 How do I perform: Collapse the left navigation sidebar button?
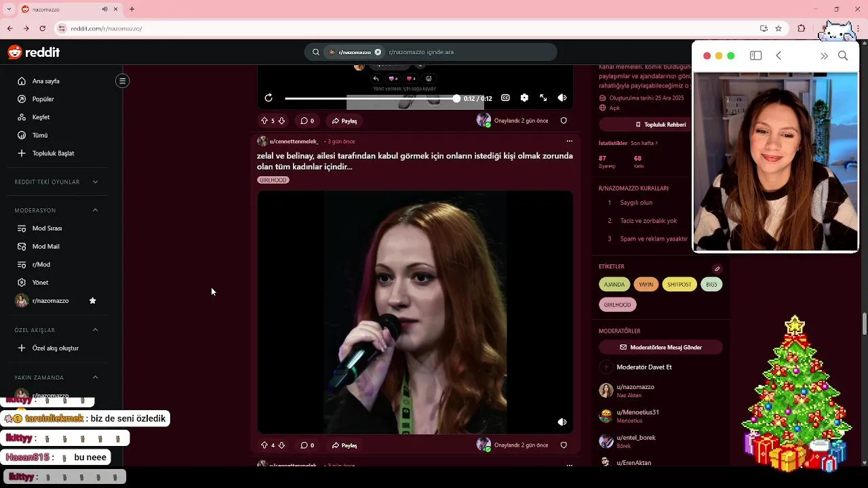tap(122, 81)
